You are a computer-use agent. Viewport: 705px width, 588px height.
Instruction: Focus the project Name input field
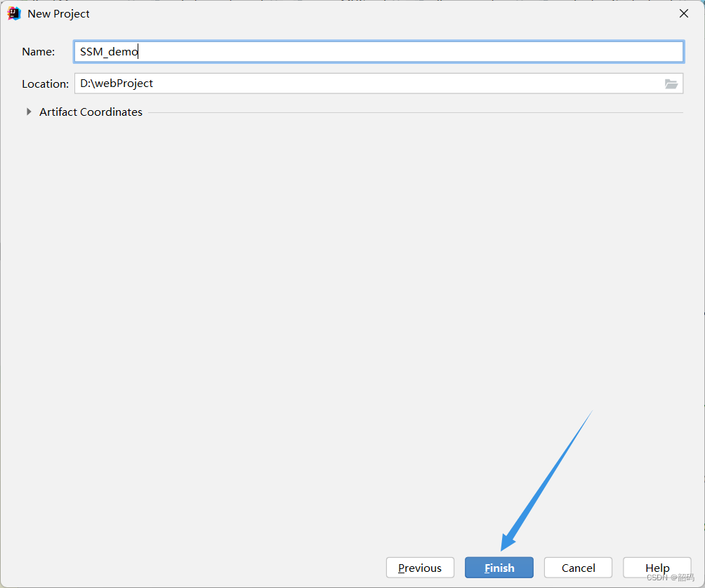tap(378, 52)
